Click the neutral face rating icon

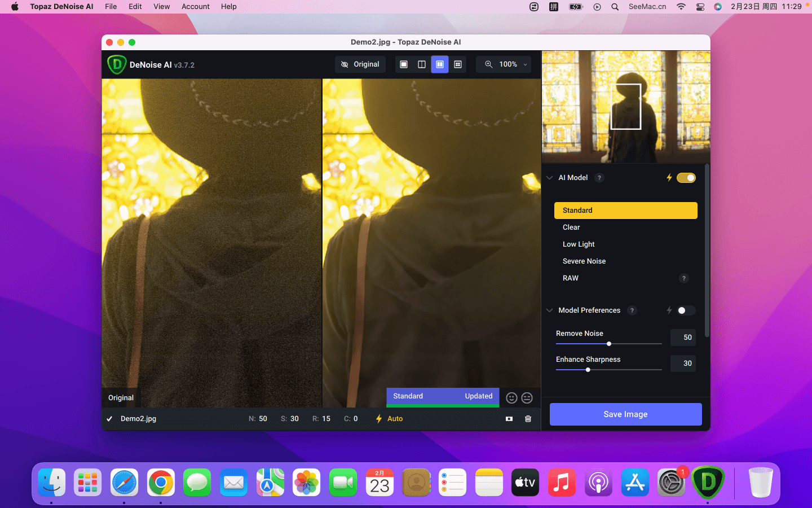pos(527,398)
